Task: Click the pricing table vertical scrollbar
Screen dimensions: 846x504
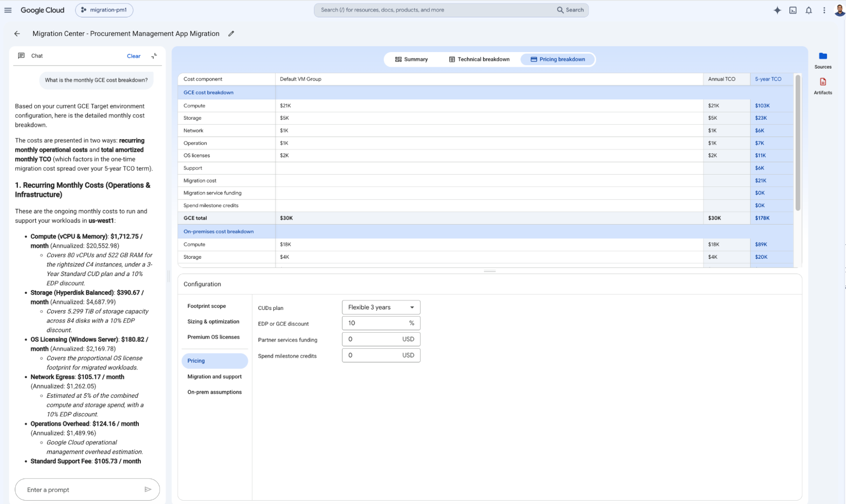Action: 797,142
